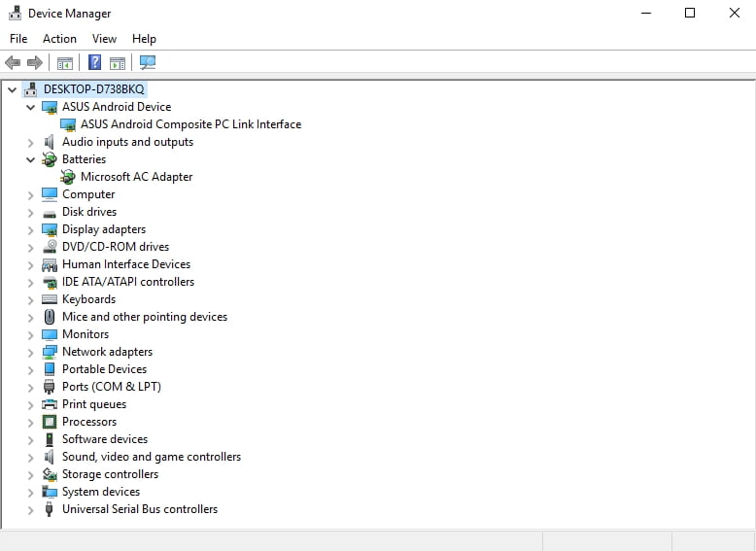
Task: Click the Keyboards category icon
Action: [x=50, y=299]
